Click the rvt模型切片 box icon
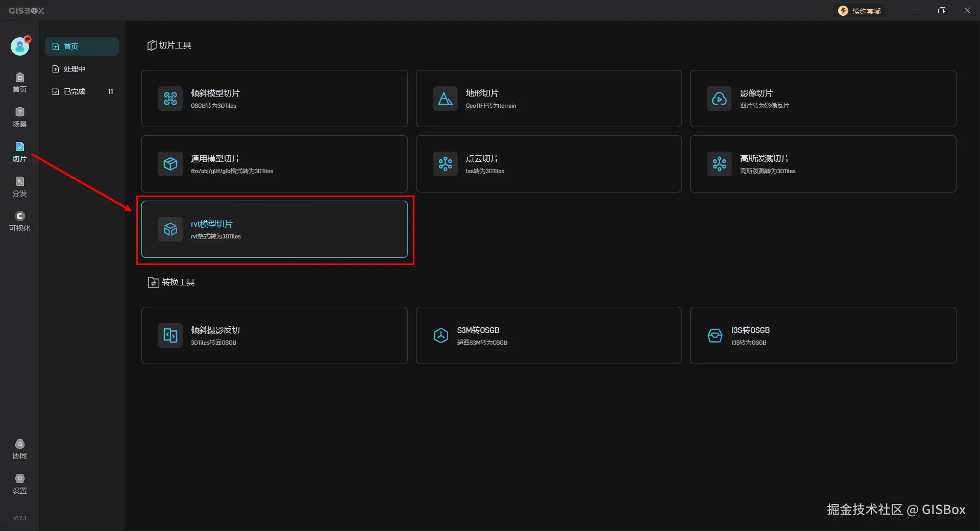Viewport: 980px width, 531px height. 170,229
